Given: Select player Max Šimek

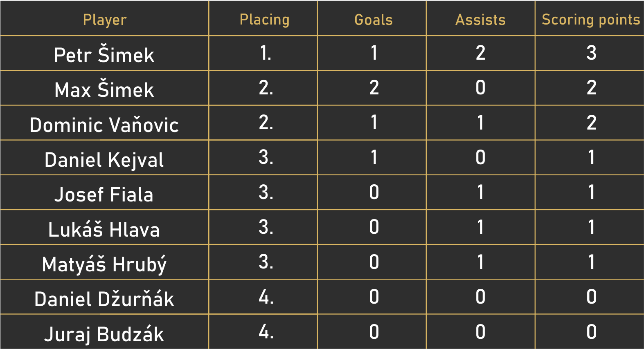Looking at the screenshot, I should (104, 89).
